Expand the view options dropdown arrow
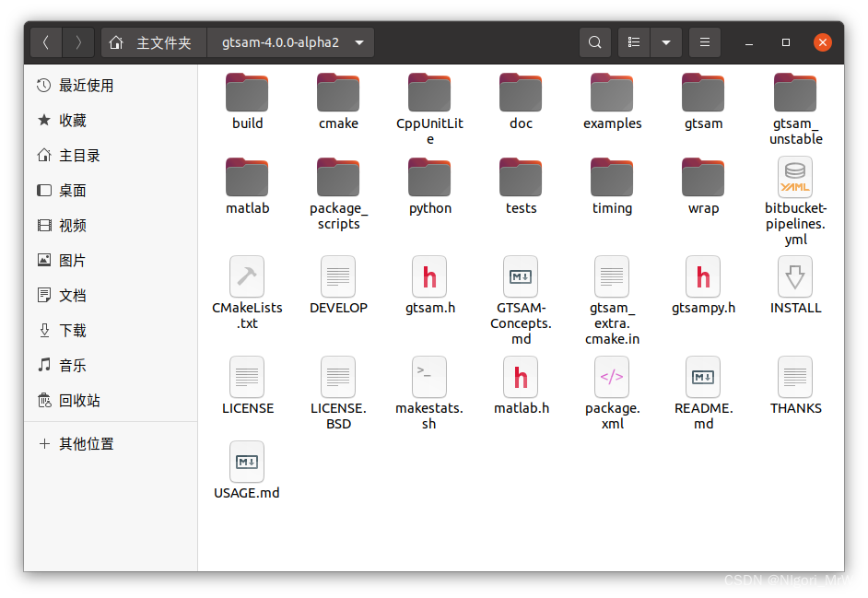This screenshot has width=868, height=598. pyautogui.click(x=666, y=42)
